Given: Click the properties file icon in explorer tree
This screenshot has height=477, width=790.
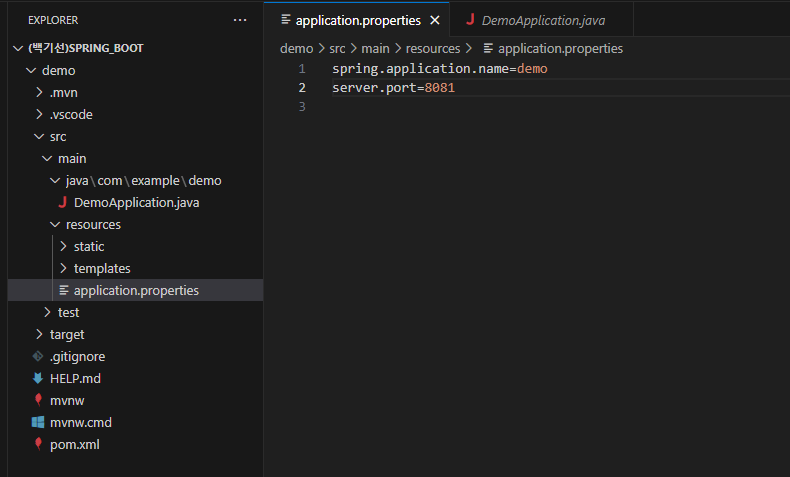Looking at the screenshot, I should (x=64, y=291).
